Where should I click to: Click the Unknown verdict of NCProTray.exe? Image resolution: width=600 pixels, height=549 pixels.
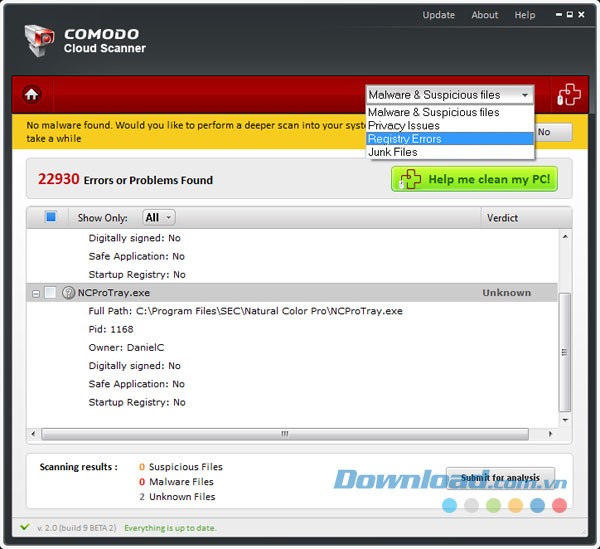point(506,293)
